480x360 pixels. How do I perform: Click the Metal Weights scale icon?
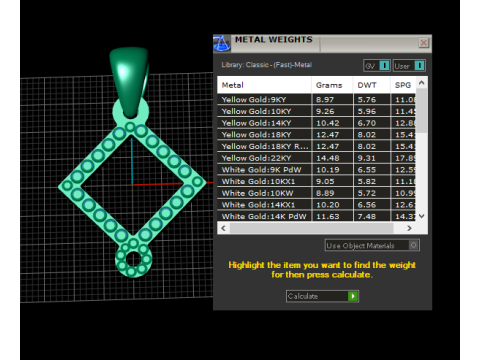[222, 43]
